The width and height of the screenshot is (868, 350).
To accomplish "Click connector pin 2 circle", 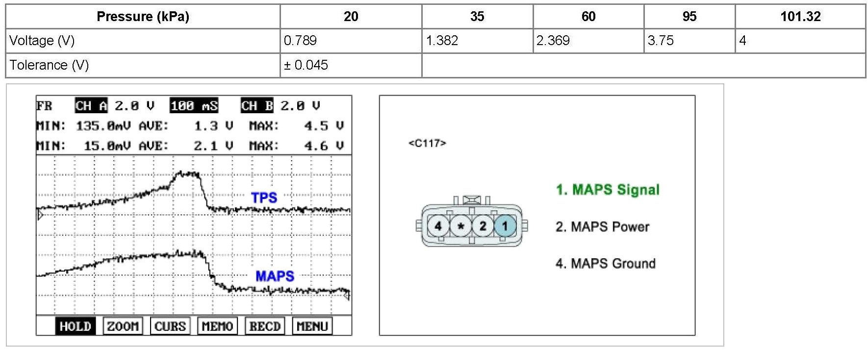I will (x=483, y=226).
